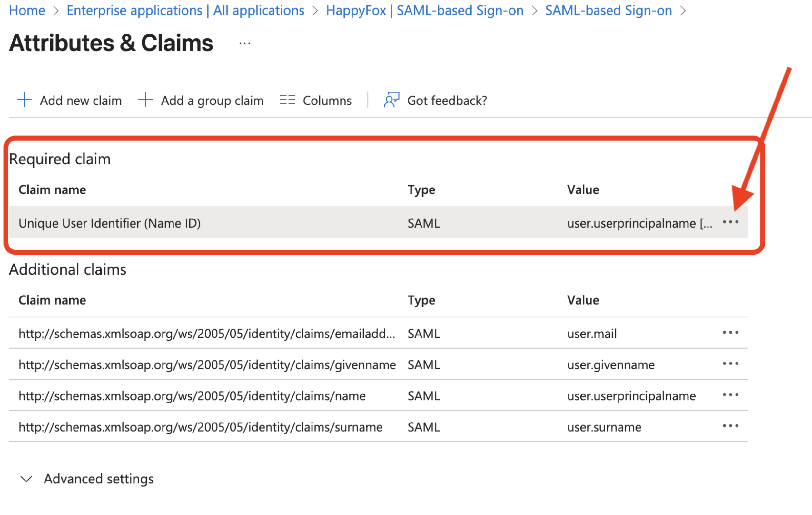Click the surname claim name
The width and height of the screenshot is (812, 515).
click(x=200, y=427)
